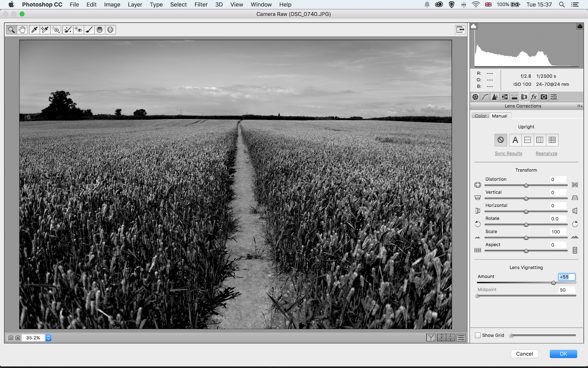
Task: Open the Window menu
Action: 261,4
